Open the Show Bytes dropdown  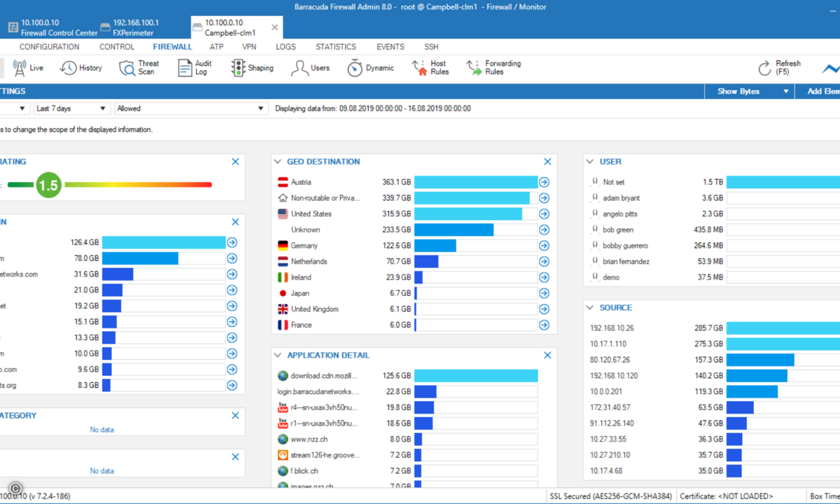point(749,92)
